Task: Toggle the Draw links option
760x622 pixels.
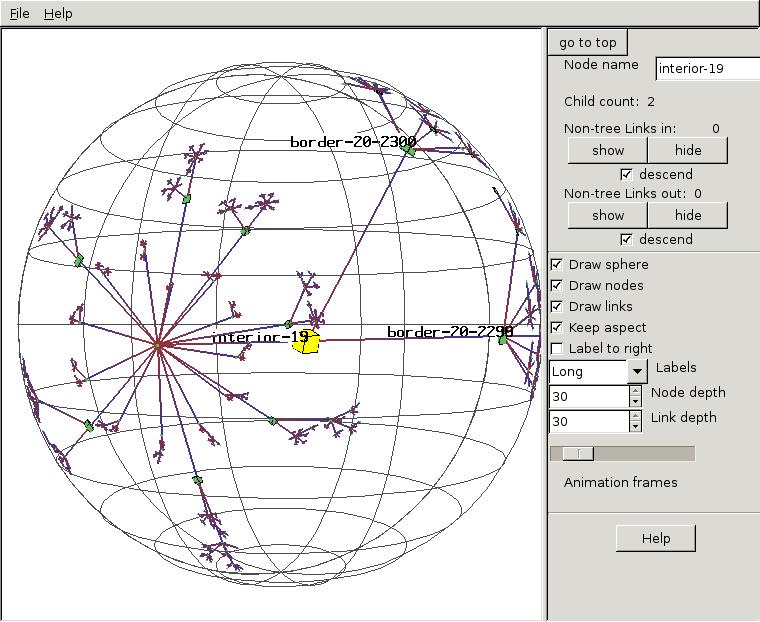Action: [557, 306]
